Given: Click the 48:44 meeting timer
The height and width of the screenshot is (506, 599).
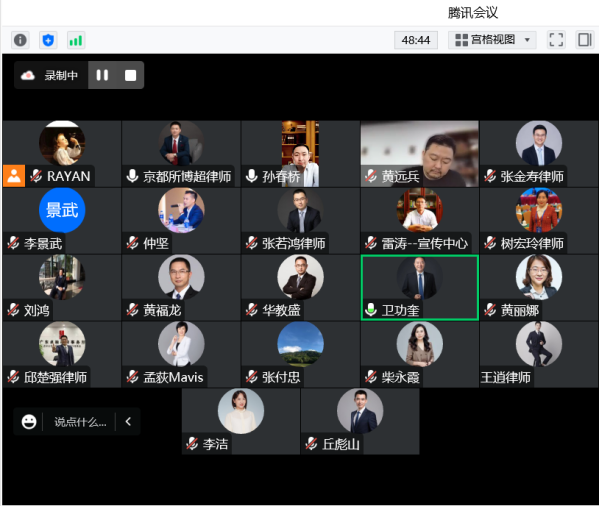Looking at the screenshot, I should pos(416,40).
